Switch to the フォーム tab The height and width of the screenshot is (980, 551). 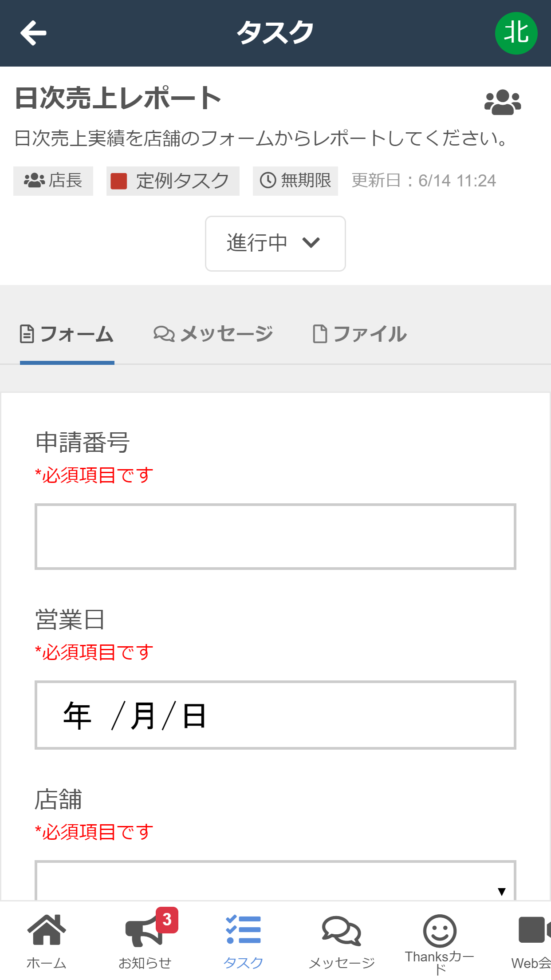67,334
